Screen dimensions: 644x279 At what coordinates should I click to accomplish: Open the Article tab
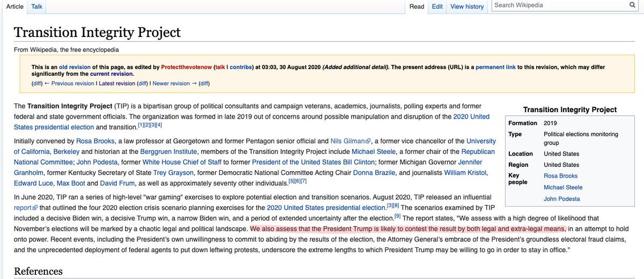[x=14, y=6]
